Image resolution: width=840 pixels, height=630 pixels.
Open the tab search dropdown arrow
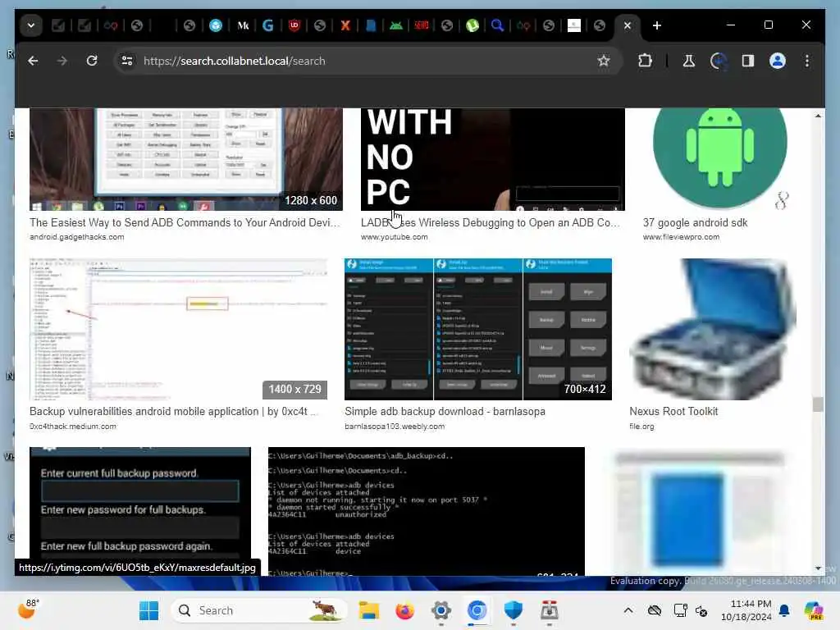point(31,25)
